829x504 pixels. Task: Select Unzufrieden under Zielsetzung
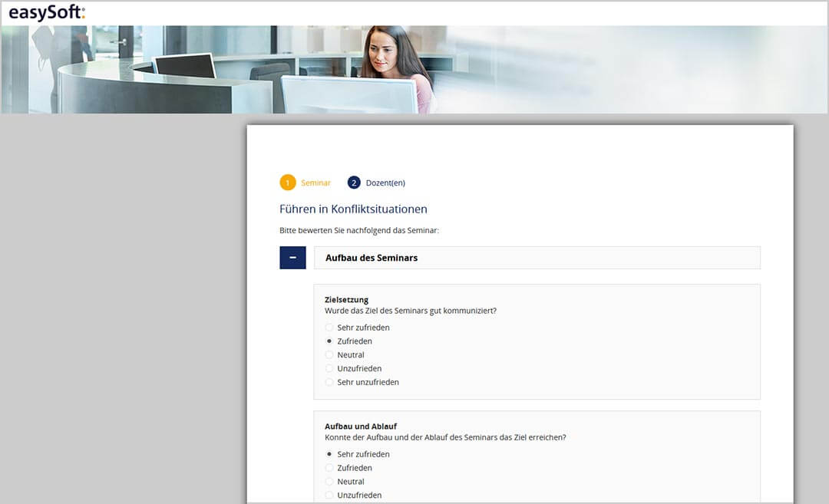coord(329,369)
